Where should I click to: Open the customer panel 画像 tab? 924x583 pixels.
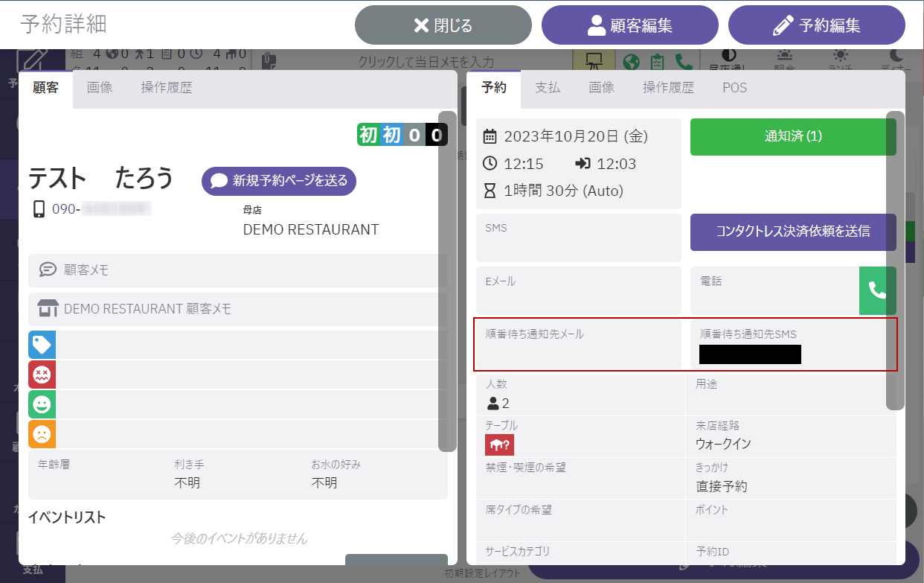pyautogui.click(x=100, y=87)
